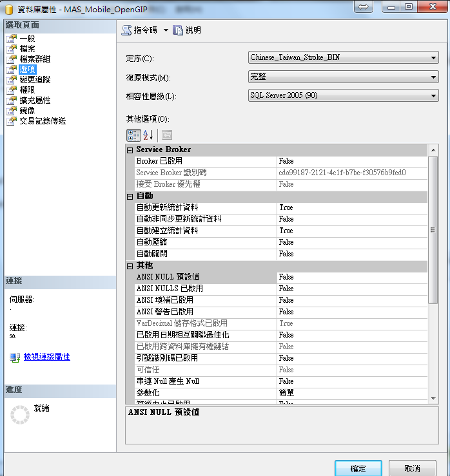Collapse the Service Broker section
The height and width of the screenshot is (476, 450).
pyautogui.click(x=130, y=150)
